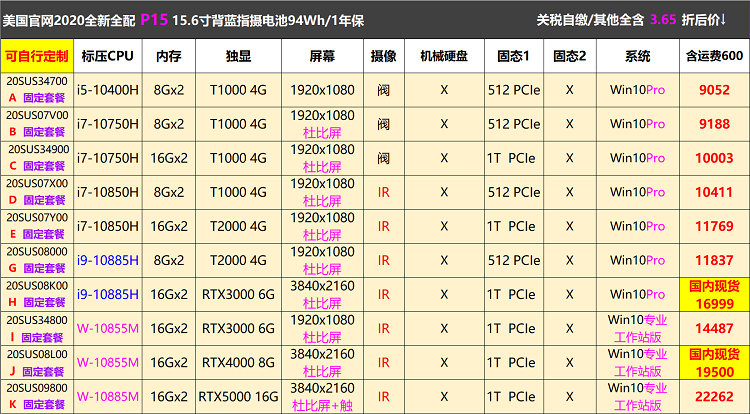Click the 1920x1080 cell in row A
Image resolution: width=750 pixels, height=414 pixels.
point(322,90)
